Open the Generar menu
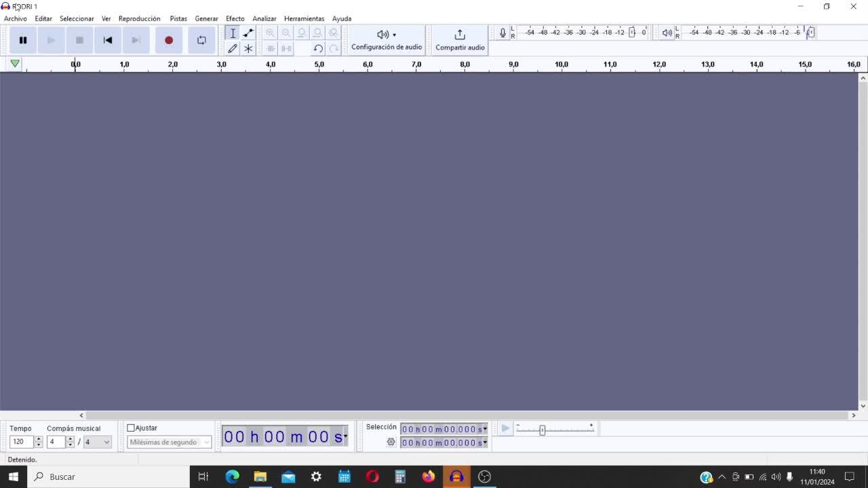This screenshot has height=488, width=868. 206,19
